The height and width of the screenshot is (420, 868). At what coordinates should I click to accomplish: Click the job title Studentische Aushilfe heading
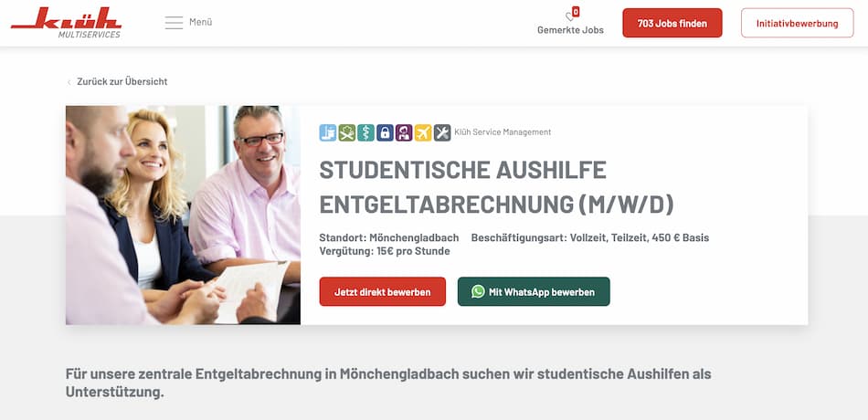[x=496, y=187]
